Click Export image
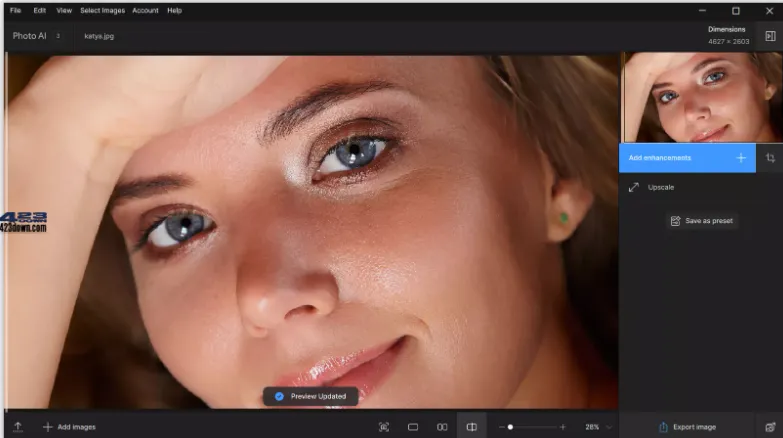 (x=687, y=427)
